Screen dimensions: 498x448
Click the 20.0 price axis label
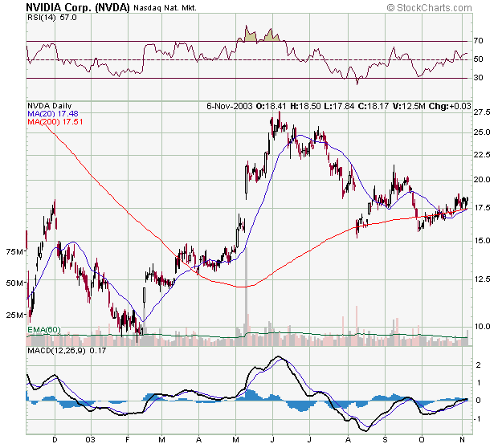(482, 180)
